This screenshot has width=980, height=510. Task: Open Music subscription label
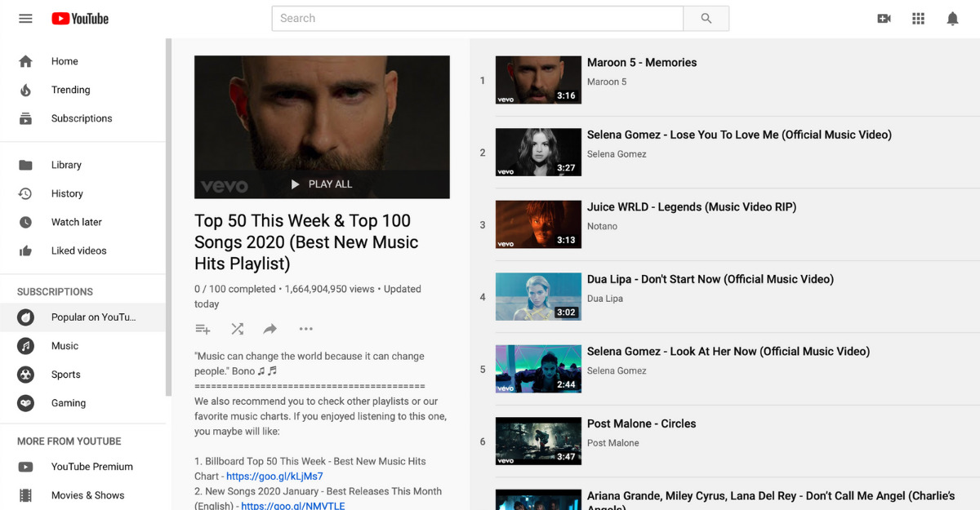(65, 346)
